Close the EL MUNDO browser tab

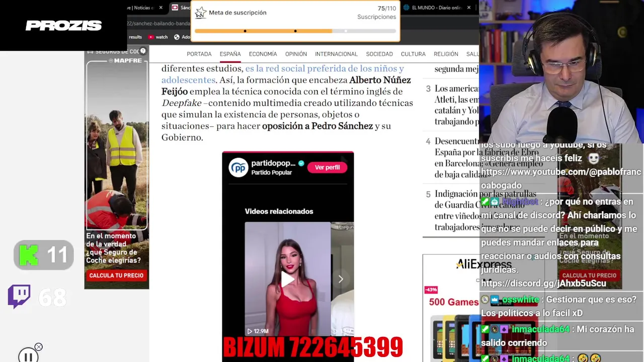pos(469,8)
